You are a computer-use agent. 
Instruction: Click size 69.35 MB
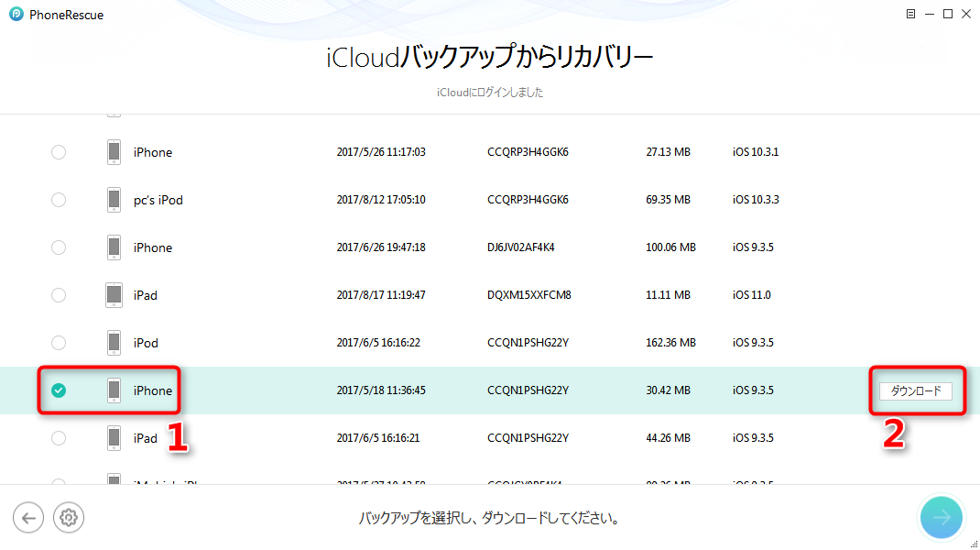click(668, 200)
